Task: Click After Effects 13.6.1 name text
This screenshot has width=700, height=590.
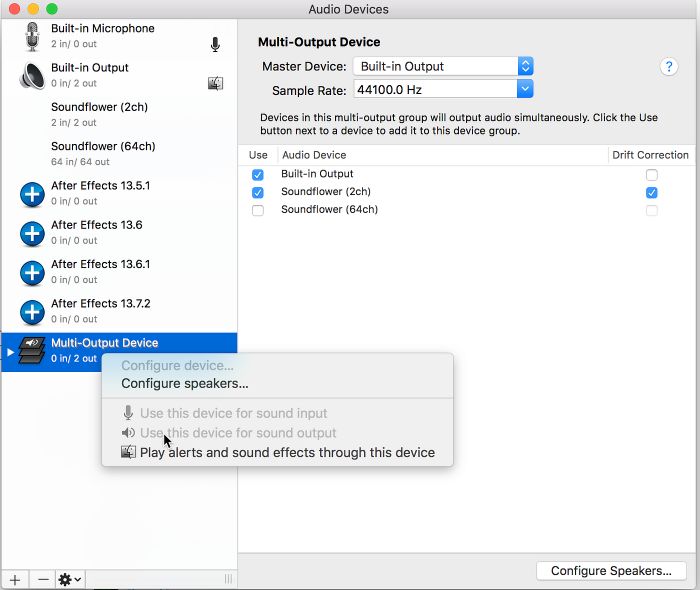Action: pos(100,264)
